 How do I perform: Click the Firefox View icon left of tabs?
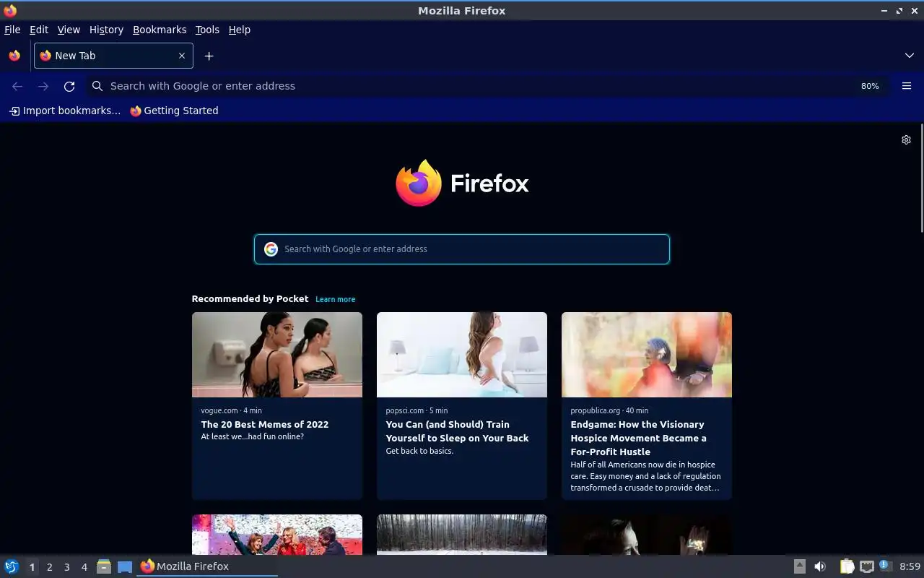[x=14, y=56]
